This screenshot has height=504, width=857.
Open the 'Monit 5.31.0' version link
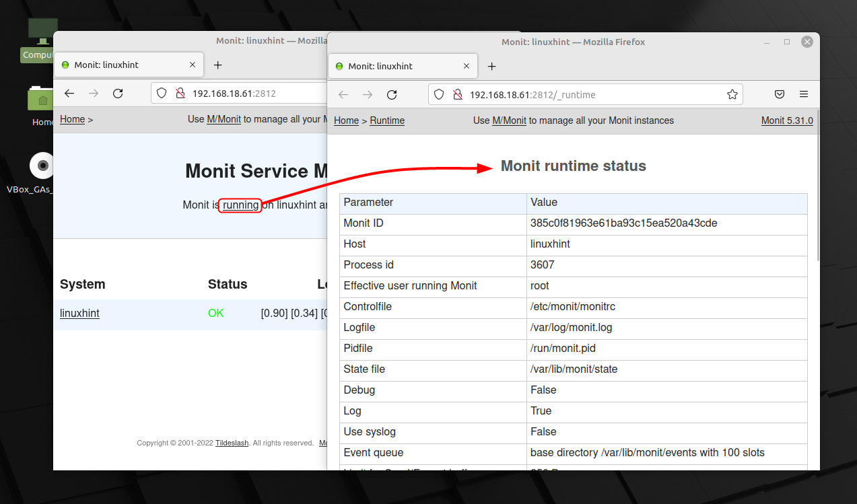click(787, 120)
